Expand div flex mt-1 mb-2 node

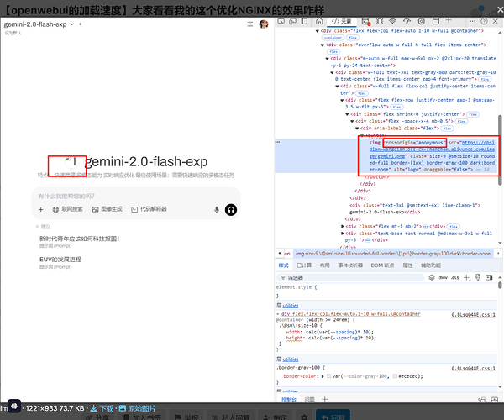[343, 227]
